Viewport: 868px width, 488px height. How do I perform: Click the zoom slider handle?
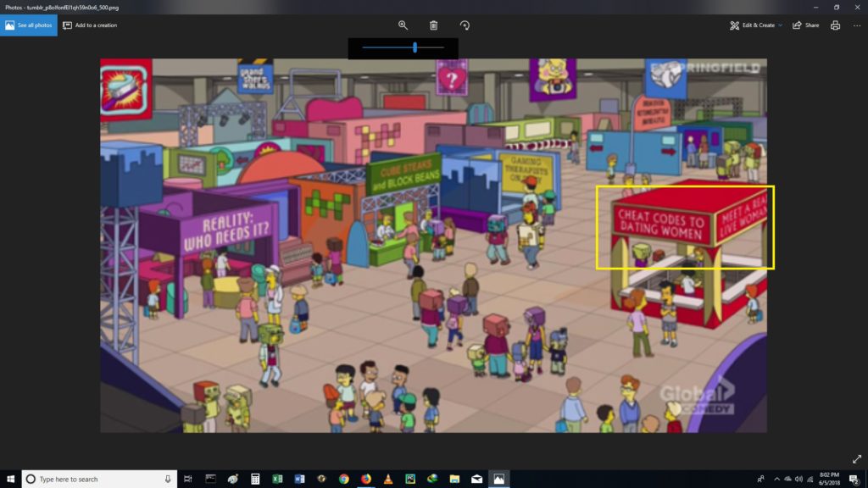coord(415,47)
